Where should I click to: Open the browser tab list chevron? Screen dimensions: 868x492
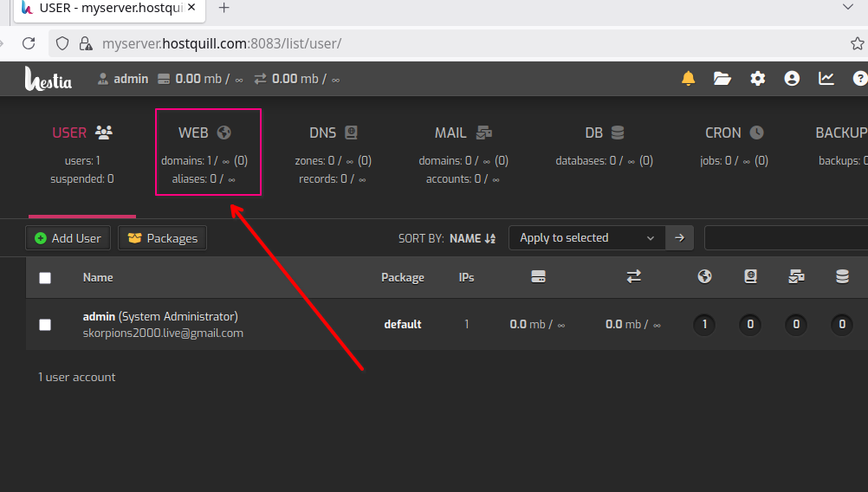(848, 8)
